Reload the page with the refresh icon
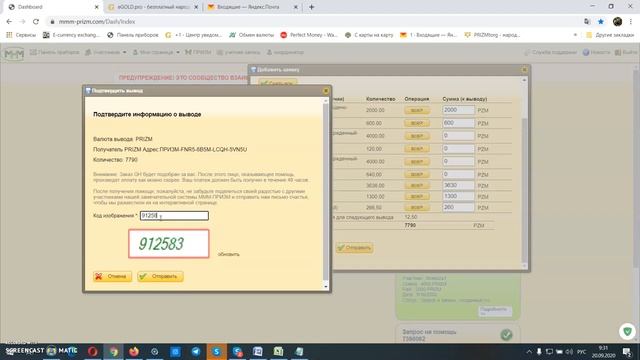The width and height of the screenshot is (640, 360). click(x=36, y=22)
